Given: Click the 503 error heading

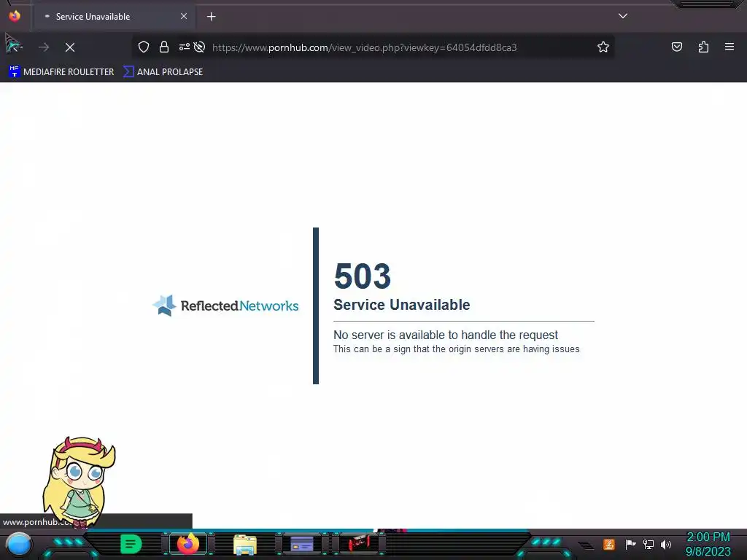Looking at the screenshot, I should coord(363,276).
